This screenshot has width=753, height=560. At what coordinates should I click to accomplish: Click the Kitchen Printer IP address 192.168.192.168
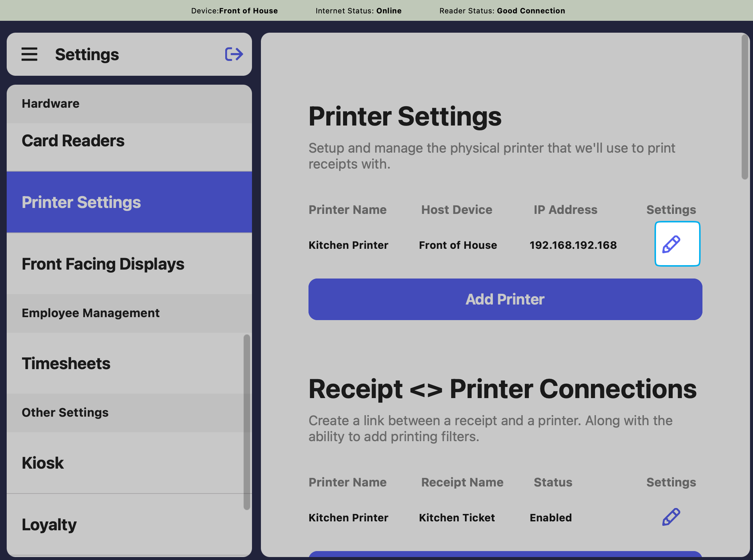pos(573,245)
